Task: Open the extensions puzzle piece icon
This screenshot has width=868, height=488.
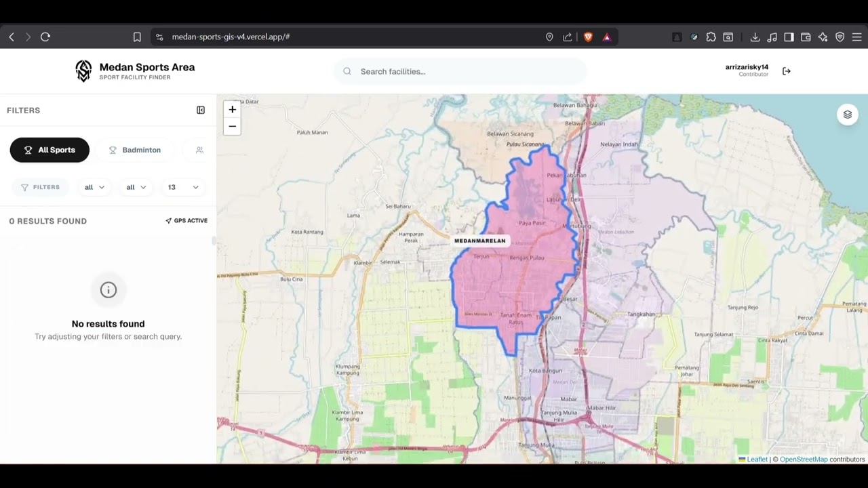Action: tap(711, 37)
